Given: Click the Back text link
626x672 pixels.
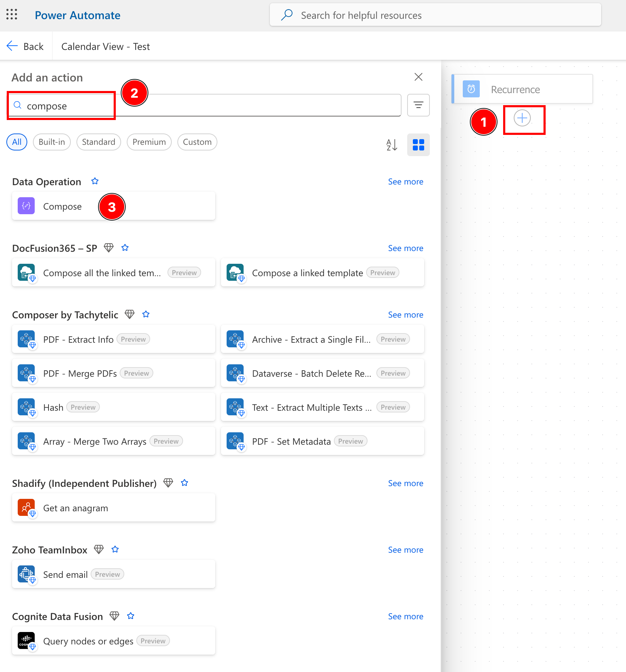Looking at the screenshot, I should pos(33,46).
